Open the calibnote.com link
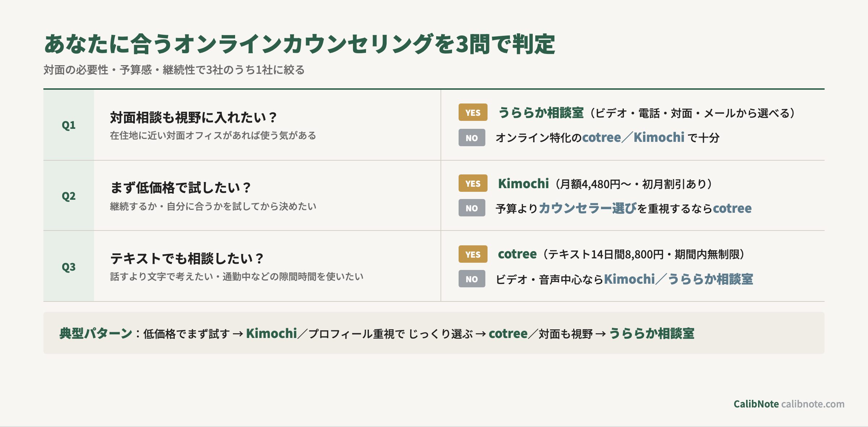 [813, 404]
